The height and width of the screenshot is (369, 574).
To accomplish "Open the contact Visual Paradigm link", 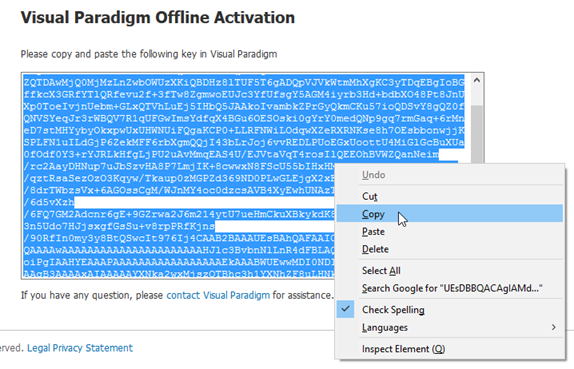I will point(218,295).
